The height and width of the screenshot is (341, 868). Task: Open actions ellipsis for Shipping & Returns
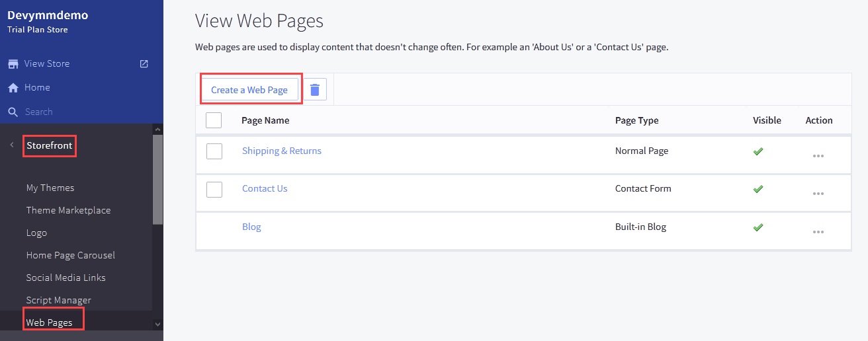point(818,156)
